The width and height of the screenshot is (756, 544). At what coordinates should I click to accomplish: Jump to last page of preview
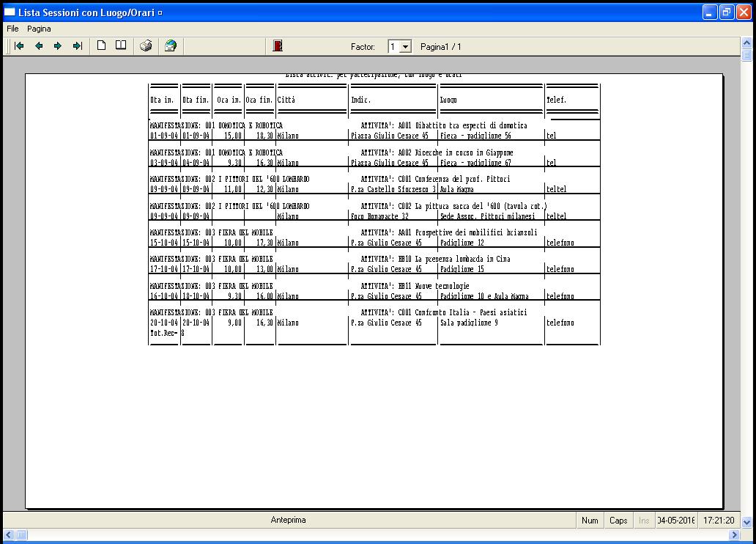click(x=78, y=46)
